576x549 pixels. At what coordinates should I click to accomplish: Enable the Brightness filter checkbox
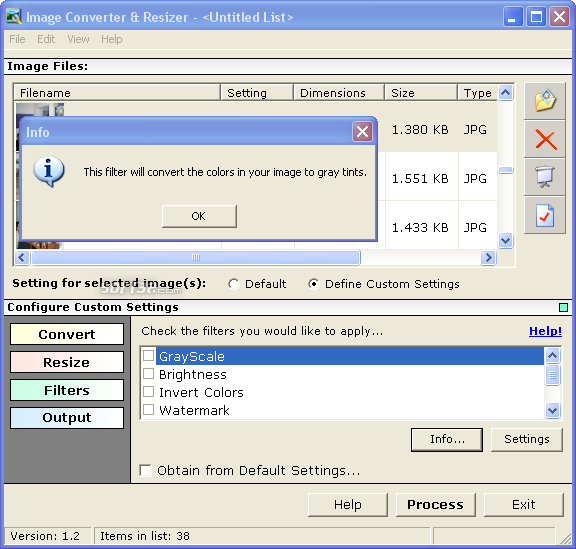(148, 374)
